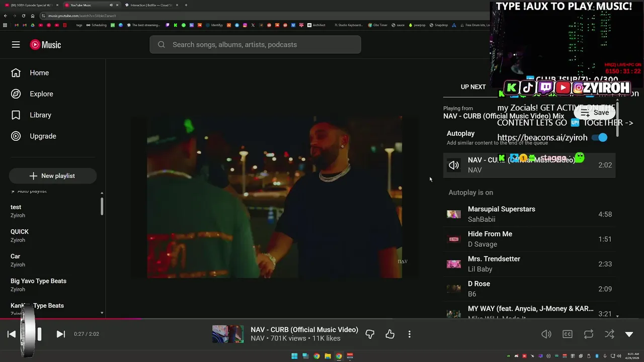The height and width of the screenshot is (362, 644).
Task: Click the now-playing speaker icon in queue
Action: tap(454, 165)
